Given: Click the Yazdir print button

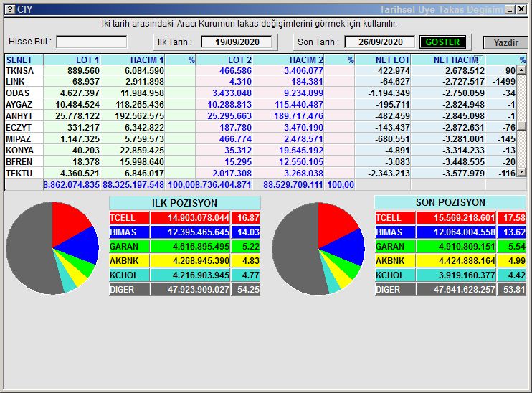Looking at the screenshot, I should point(505,43).
